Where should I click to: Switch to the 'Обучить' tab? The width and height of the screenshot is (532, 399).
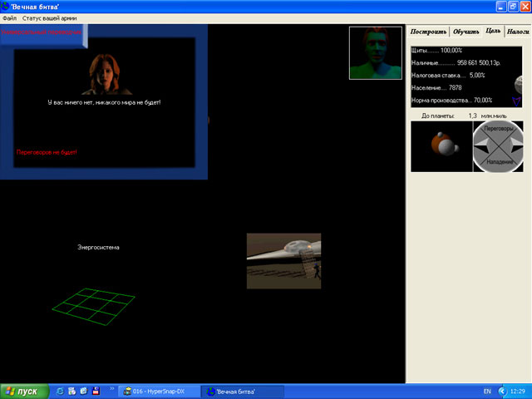coord(465,31)
